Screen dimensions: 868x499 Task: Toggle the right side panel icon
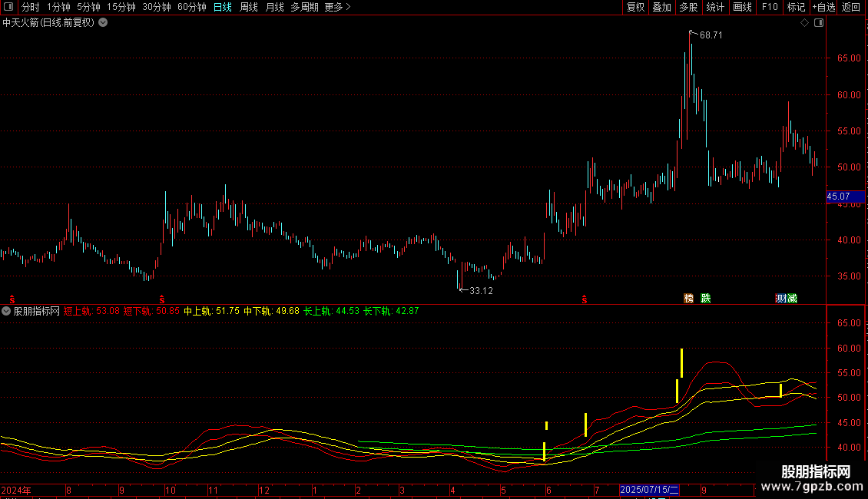[x=819, y=23]
